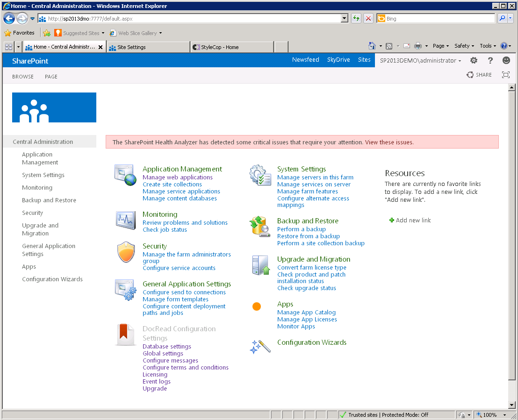Open the zoom level 100% dropdown
The width and height of the screenshot is (518, 420).
[504, 415]
